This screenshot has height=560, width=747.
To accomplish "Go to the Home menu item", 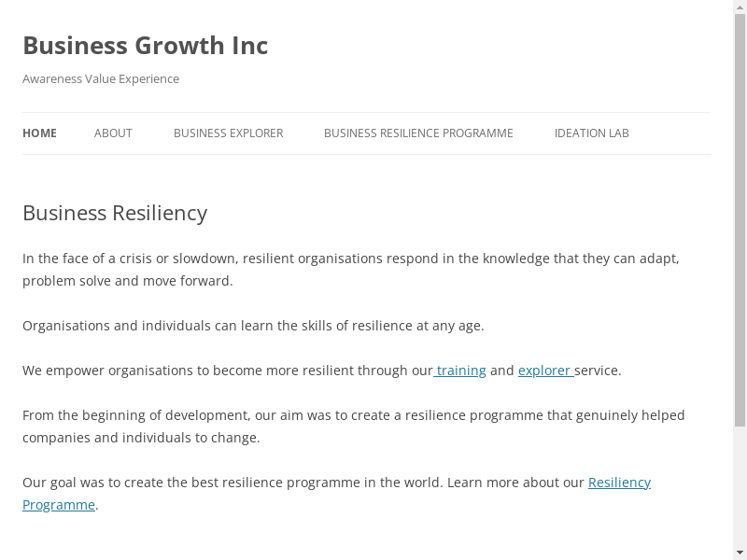I will (39, 133).
